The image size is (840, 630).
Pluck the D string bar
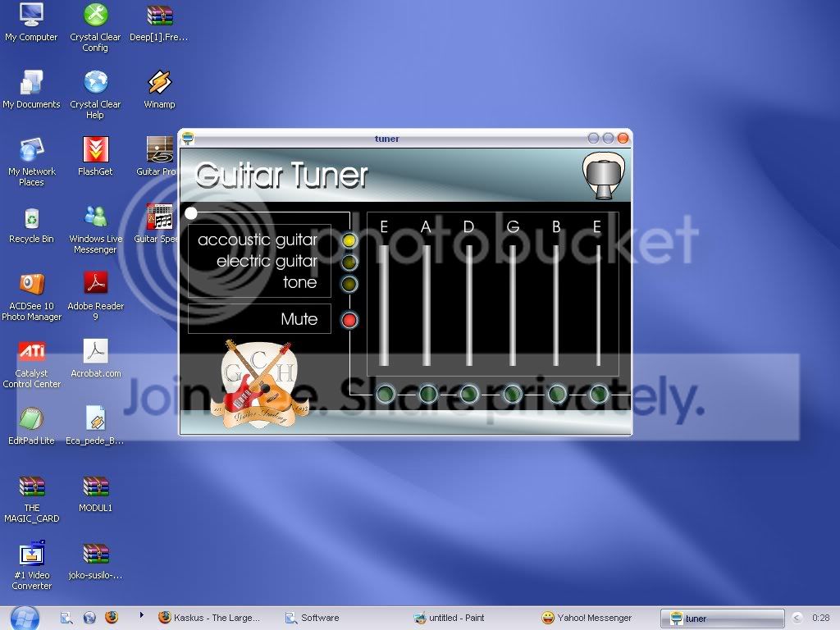pos(468,305)
